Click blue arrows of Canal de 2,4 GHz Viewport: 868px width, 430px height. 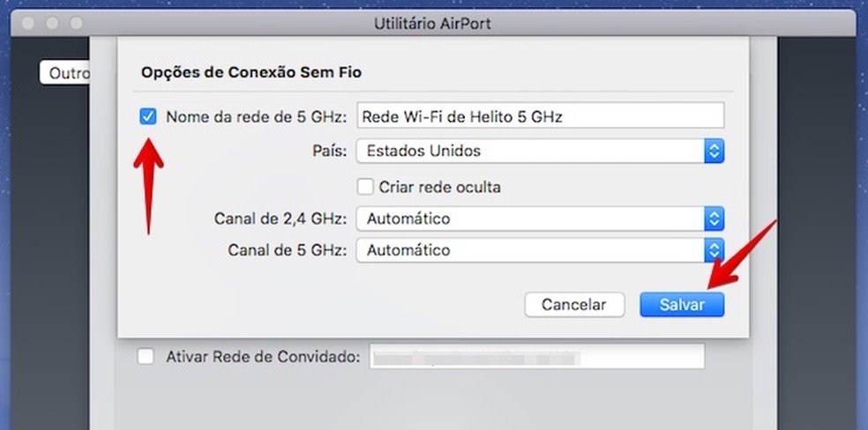[715, 219]
